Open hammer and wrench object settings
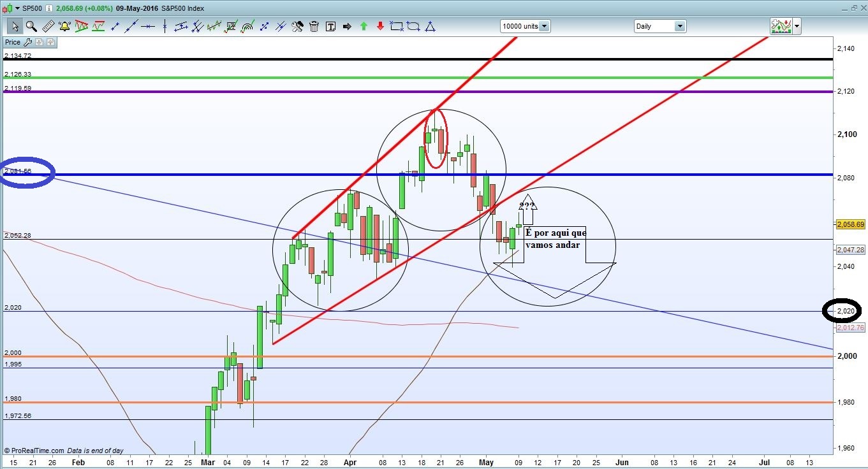 pyautogui.click(x=297, y=26)
